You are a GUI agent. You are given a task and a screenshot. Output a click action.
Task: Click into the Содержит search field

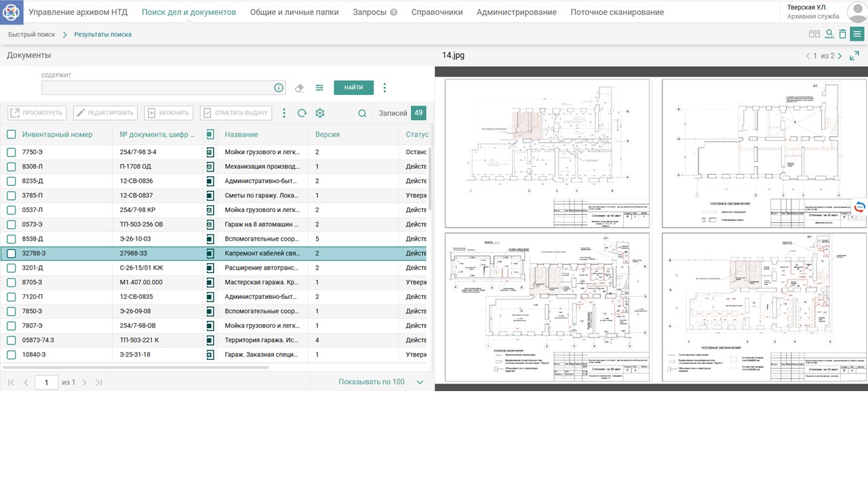click(x=156, y=88)
